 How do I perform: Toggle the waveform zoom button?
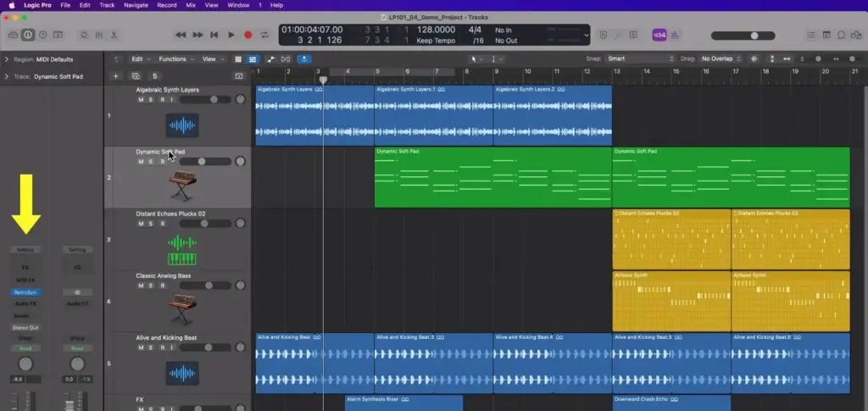754,59
